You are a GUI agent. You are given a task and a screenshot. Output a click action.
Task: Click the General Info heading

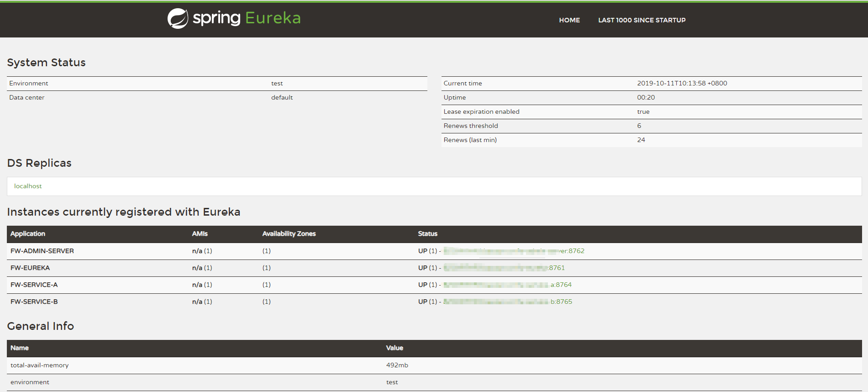(41, 326)
